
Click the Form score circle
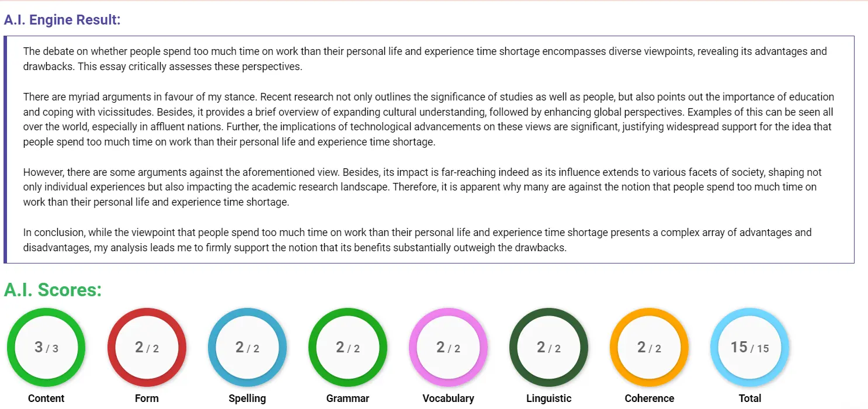click(147, 347)
